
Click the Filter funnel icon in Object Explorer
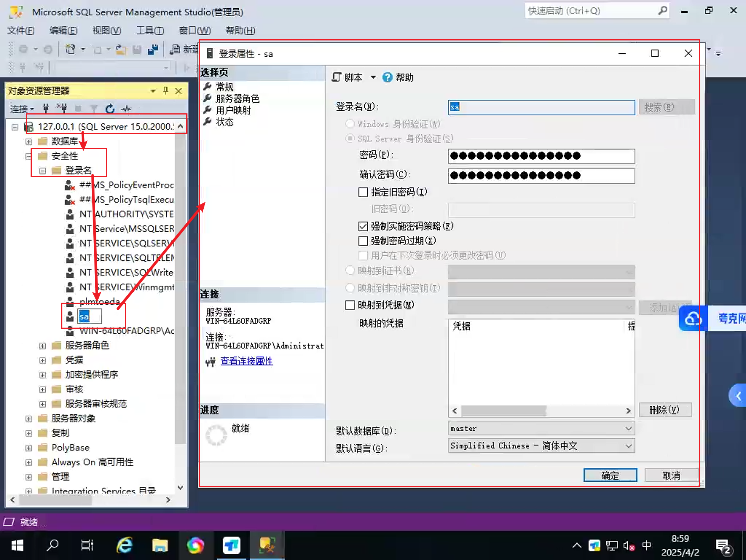tap(94, 109)
